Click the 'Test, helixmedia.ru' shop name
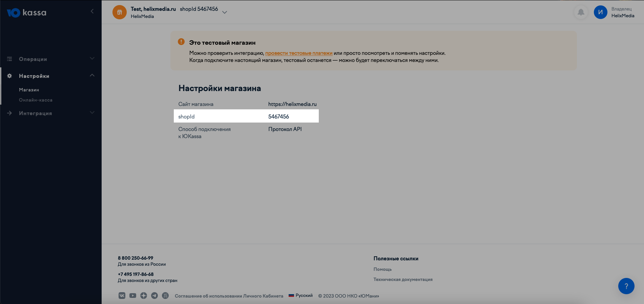Screen dimensions: 644x304 point(153,9)
